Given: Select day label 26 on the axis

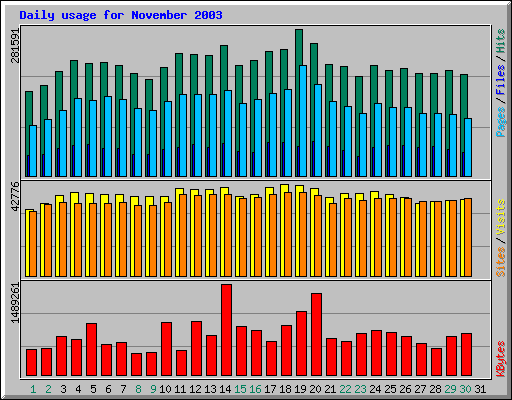Looking at the screenshot, I should pyautogui.click(x=405, y=389).
